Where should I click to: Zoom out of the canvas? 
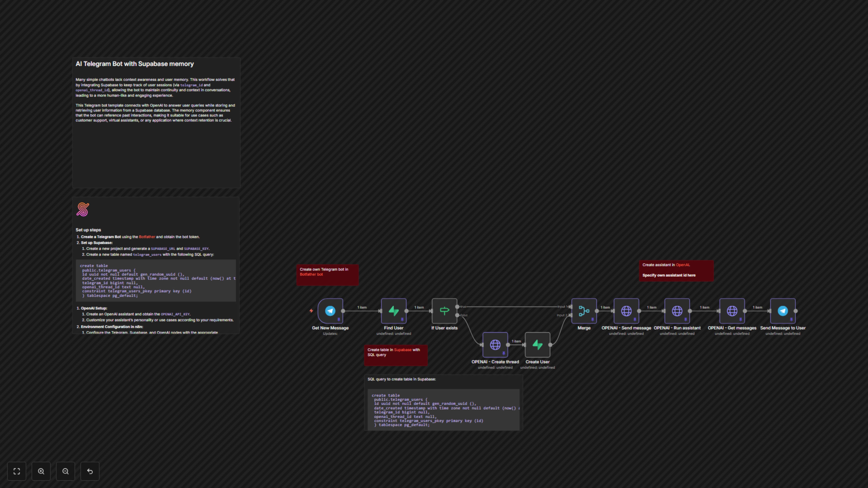coord(65,471)
